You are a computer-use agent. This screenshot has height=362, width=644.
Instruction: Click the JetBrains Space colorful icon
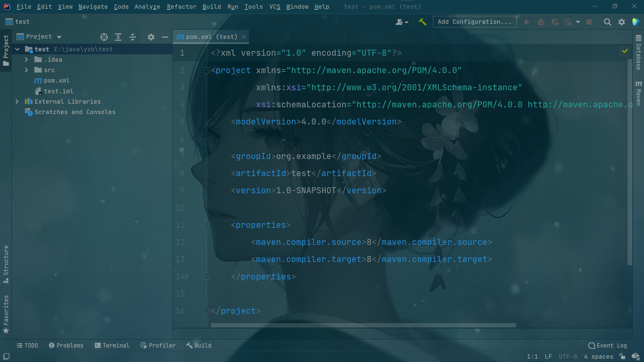pos(636,22)
